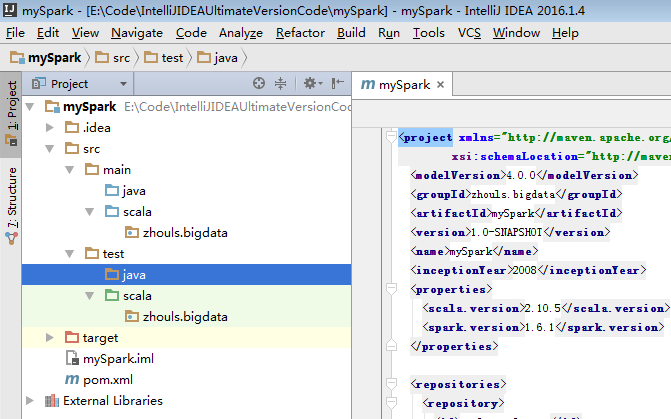Fold the project tag in editor gutter
Image resolution: width=671 pixels, height=419 pixels.
[x=391, y=137]
